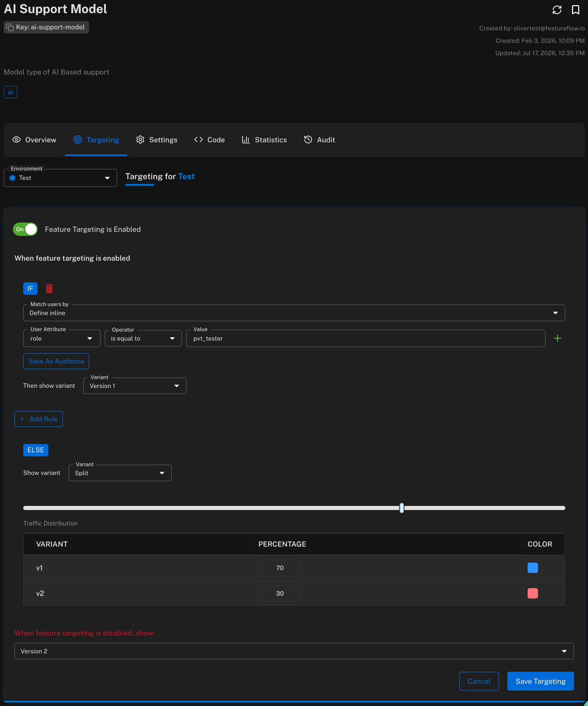Open Then show variant Version 1 dropdown

pos(135,385)
